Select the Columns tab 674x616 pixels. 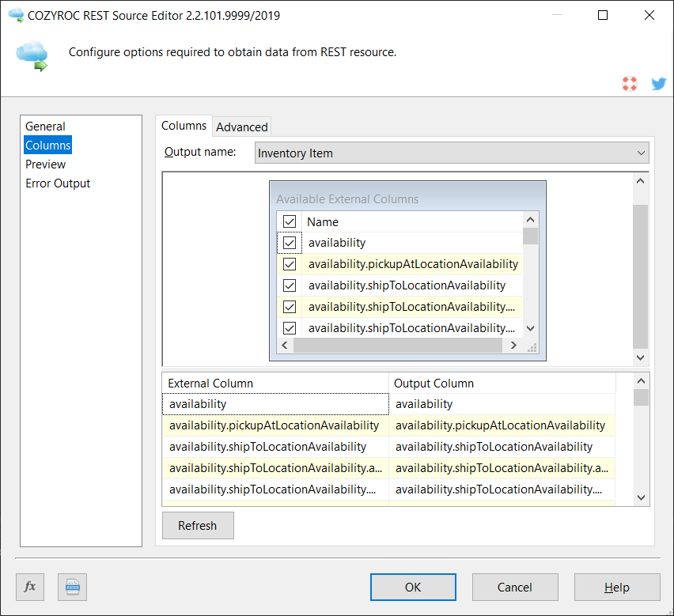[184, 126]
